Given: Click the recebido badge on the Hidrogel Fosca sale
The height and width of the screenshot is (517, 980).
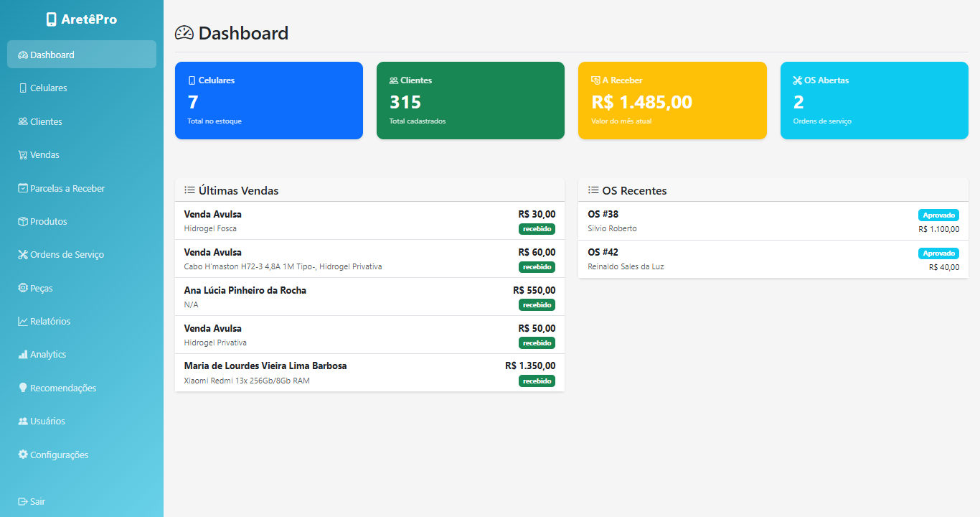Looking at the screenshot, I should pos(537,228).
